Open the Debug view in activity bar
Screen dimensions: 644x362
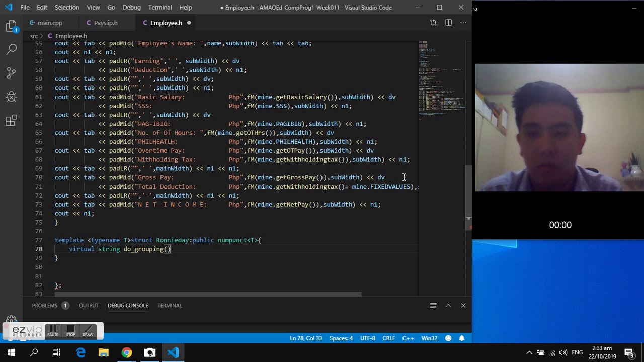point(11,97)
